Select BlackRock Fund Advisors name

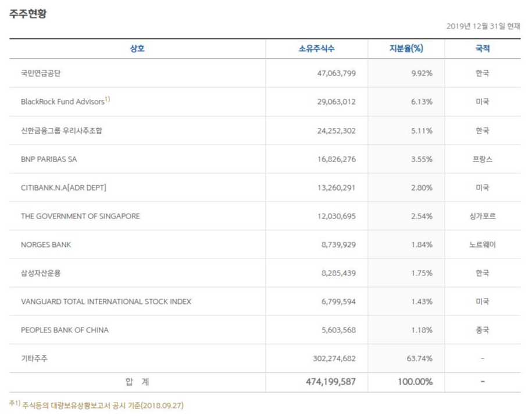click(63, 102)
